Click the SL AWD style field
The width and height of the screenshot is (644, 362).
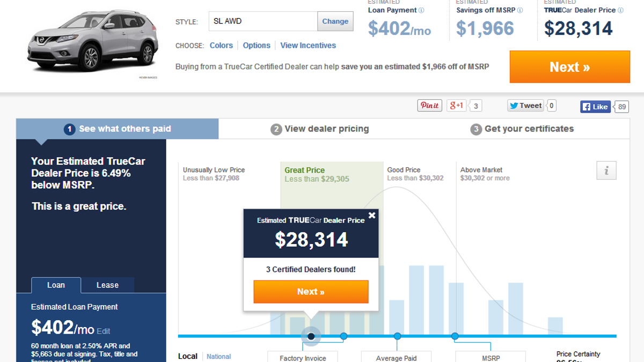pos(263,21)
